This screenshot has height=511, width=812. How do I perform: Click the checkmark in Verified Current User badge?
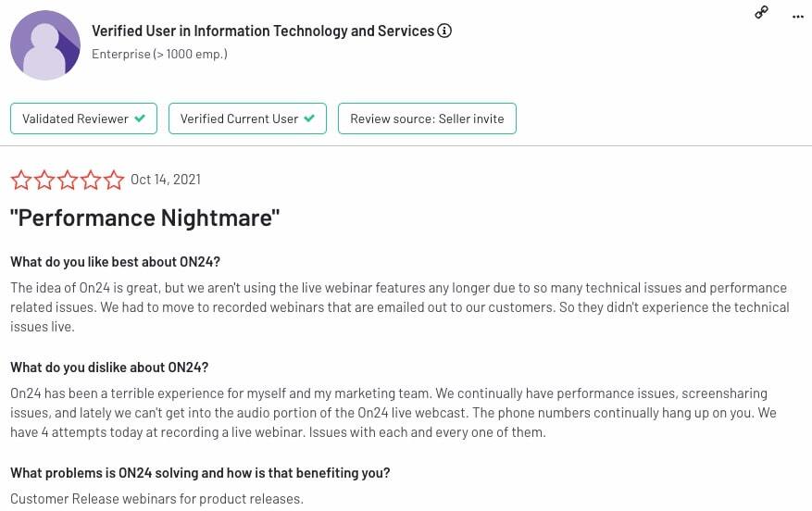309,118
